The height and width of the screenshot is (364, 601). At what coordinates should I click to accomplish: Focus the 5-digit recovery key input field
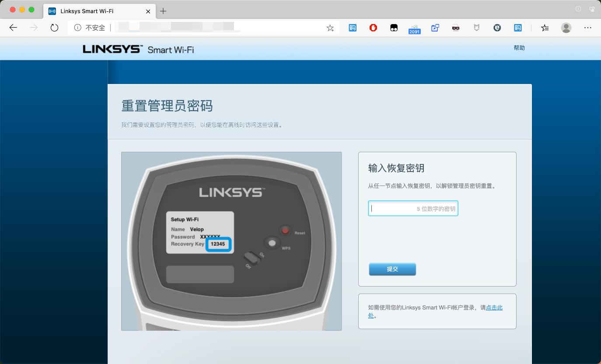[413, 209]
